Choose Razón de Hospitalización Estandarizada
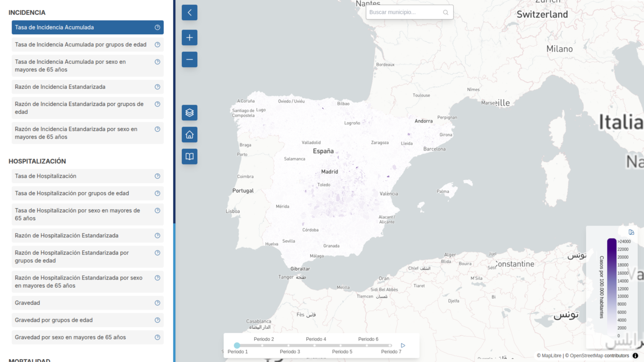The image size is (644, 362). point(88,236)
